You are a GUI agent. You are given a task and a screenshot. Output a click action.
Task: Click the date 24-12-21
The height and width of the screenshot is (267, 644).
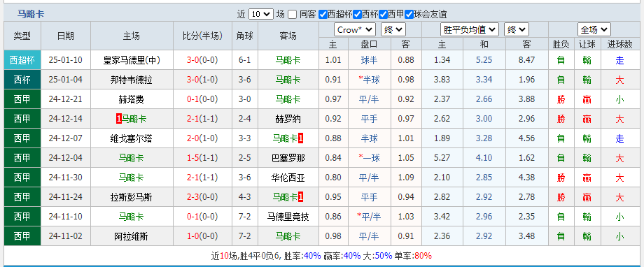pyautogui.click(x=66, y=99)
